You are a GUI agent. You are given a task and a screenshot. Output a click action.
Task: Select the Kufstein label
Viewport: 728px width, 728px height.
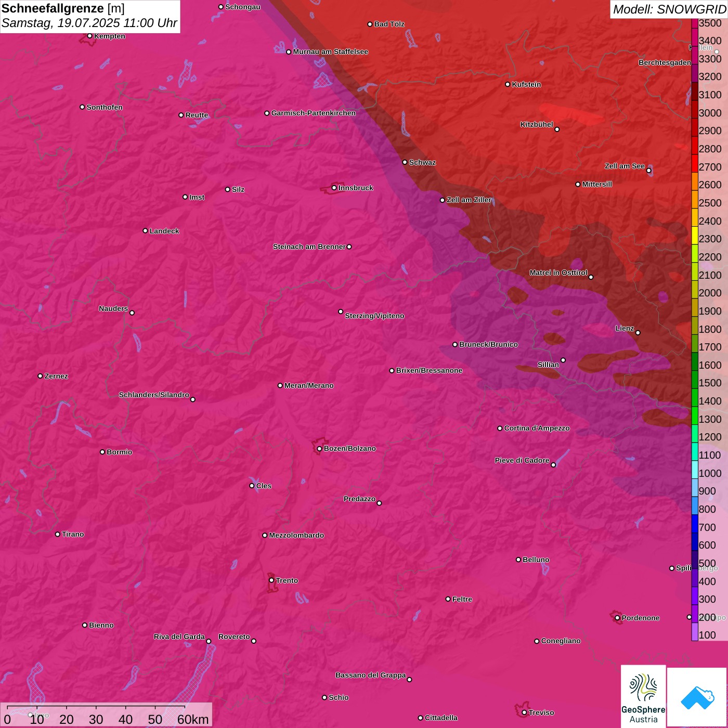click(526, 84)
